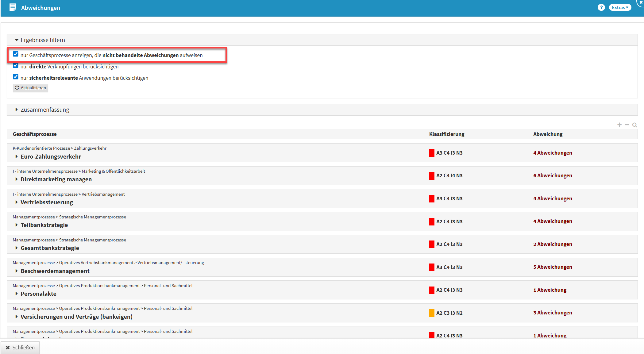Screen dimensions: 644x354
Task: Toggle nur direkte Verknüpfungen checkbox
Action: click(16, 66)
